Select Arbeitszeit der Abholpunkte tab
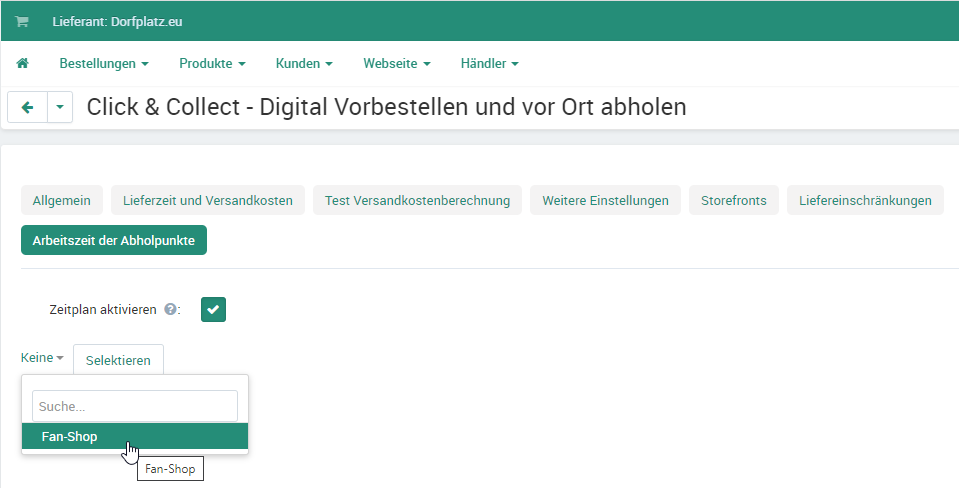The image size is (959, 488). 114,240
